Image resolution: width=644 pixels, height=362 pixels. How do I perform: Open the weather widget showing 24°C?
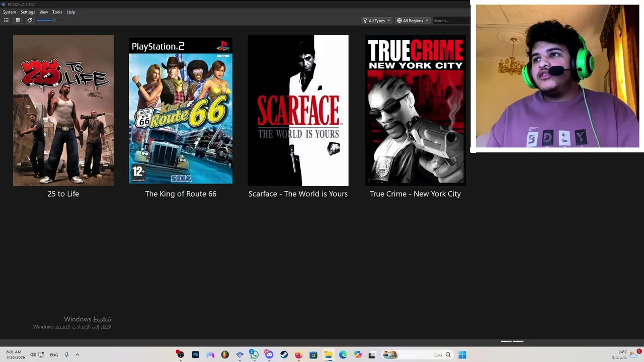625,354
